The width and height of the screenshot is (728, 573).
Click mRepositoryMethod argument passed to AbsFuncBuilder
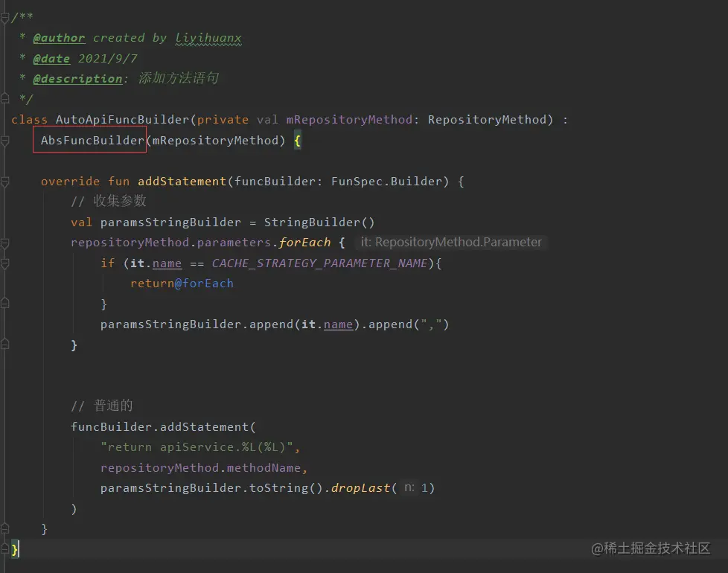click(x=215, y=140)
